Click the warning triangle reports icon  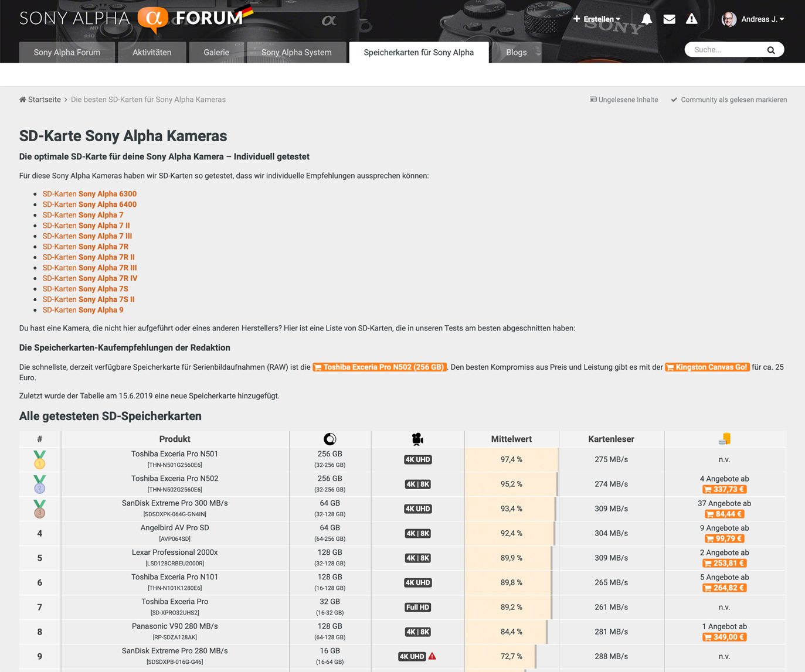pos(692,19)
